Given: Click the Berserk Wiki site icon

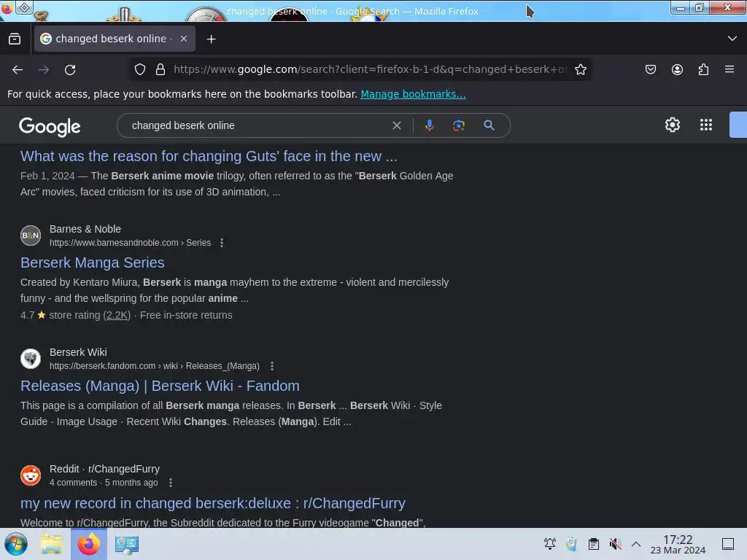Looking at the screenshot, I should click(x=31, y=359).
